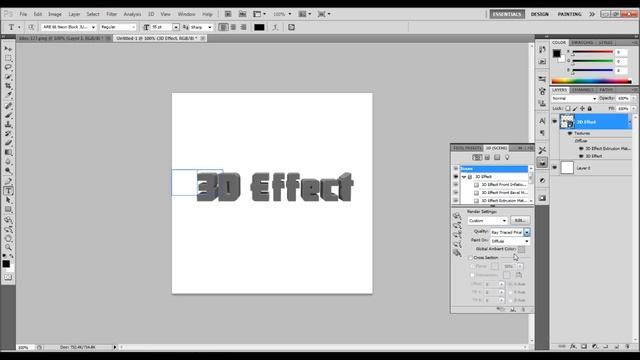Select the Zoom tool
640x360 pixels.
[8, 247]
